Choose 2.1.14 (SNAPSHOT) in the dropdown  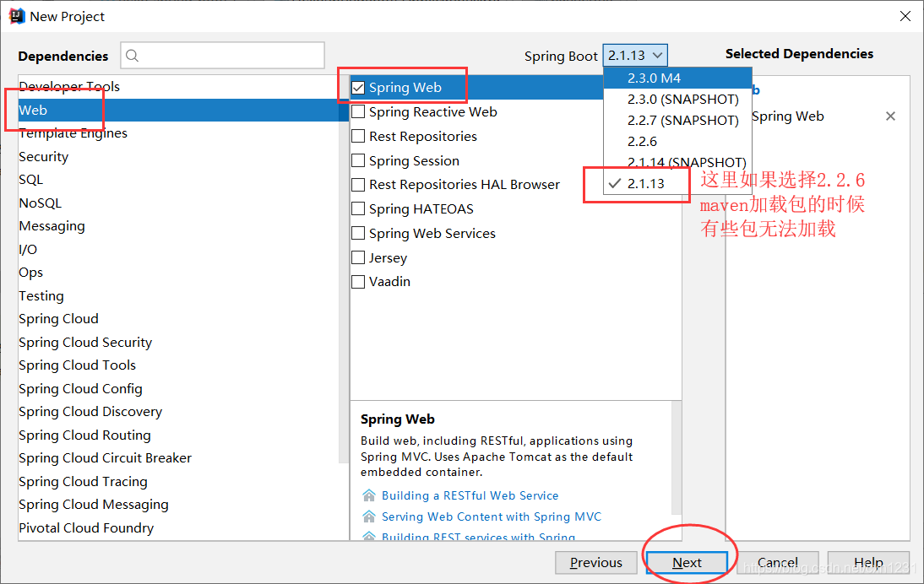[x=677, y=163]
